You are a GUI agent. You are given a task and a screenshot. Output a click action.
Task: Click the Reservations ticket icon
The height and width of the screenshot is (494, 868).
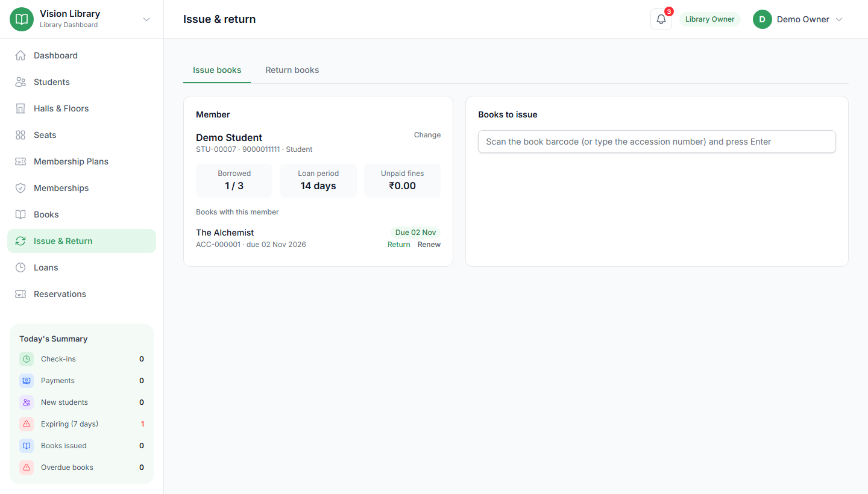point(20,294)
